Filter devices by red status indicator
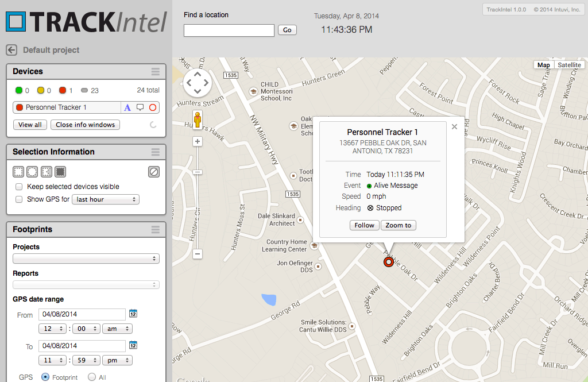This screenshot has height=382, width=588. click(x=63, y=90)
